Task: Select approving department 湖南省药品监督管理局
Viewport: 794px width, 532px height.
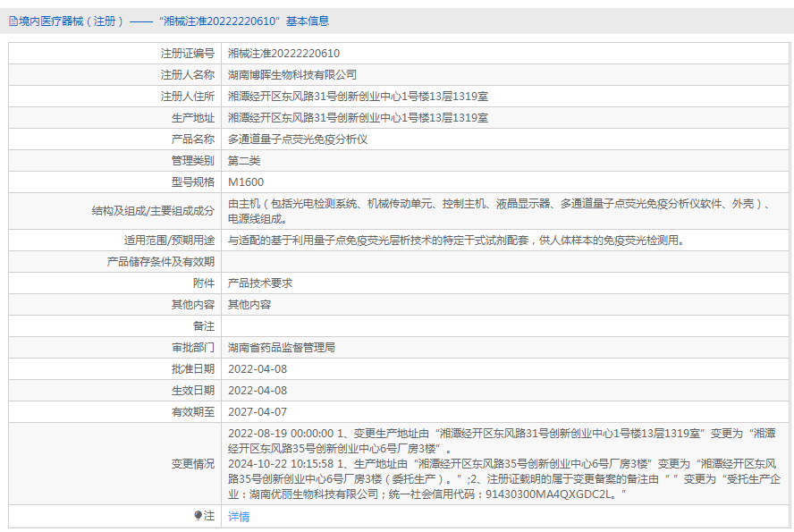Action: [x=282, y=348]
